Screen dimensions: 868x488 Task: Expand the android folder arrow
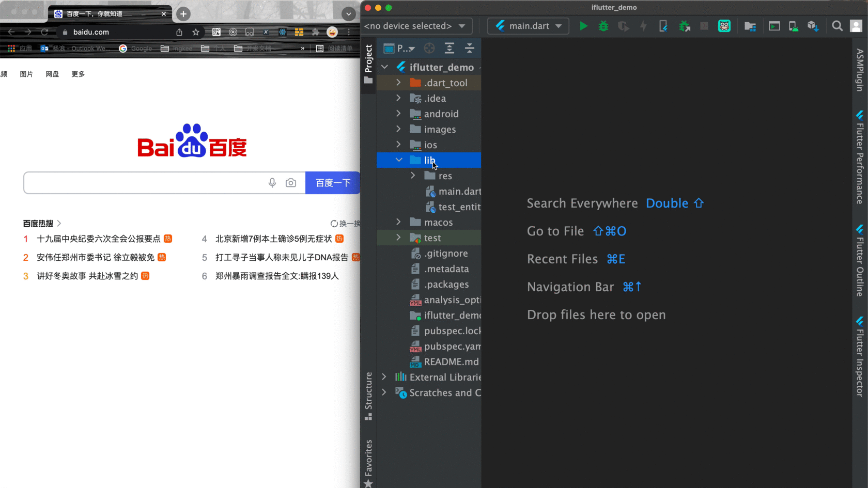pos(398,114)
